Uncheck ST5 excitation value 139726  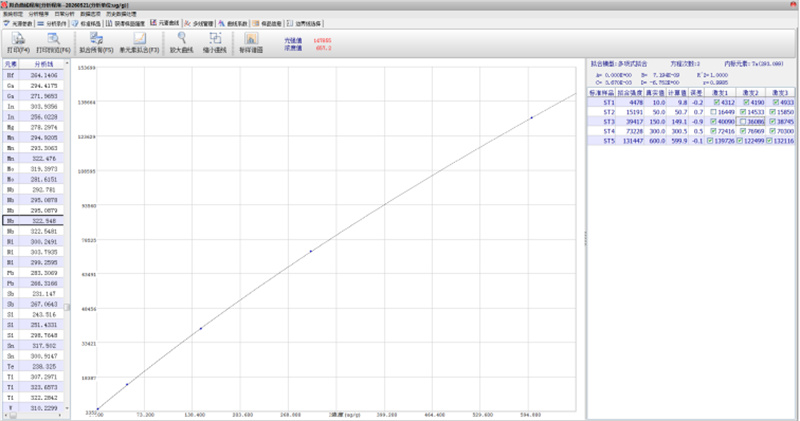tap(710, 141)
